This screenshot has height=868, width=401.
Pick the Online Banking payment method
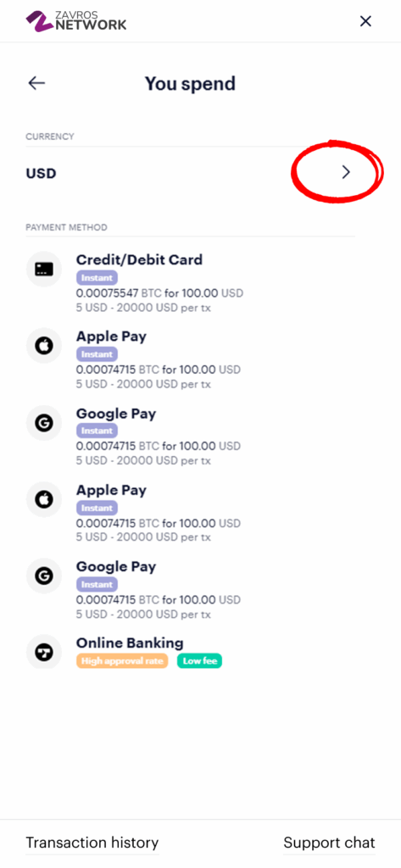pyautogui.click(x=190, y=652)
